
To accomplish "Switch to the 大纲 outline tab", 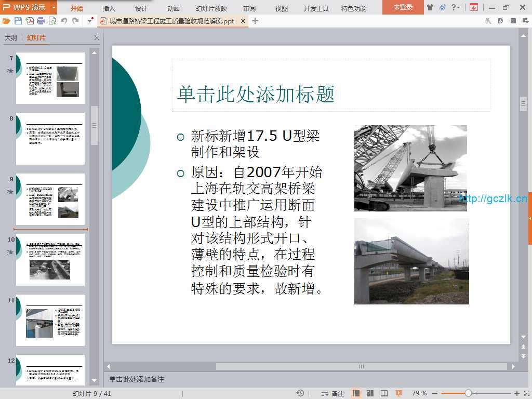I will point(11,38).
